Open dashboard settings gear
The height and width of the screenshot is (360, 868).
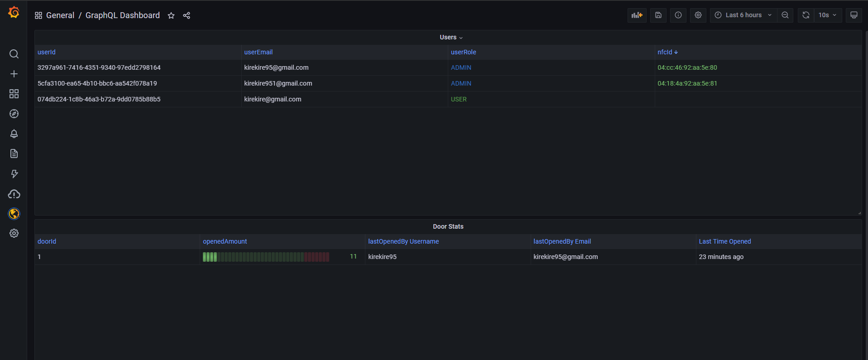tap(698, 15)
